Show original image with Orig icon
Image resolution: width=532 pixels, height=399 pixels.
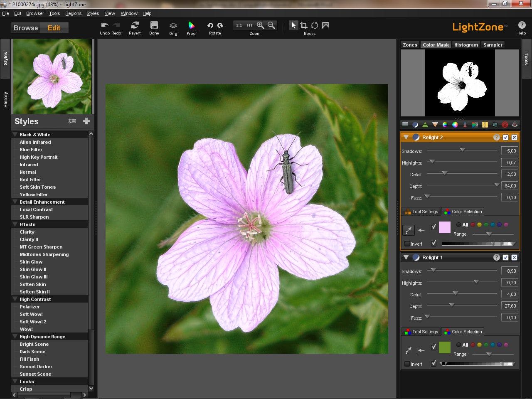[x=173, y=26]
